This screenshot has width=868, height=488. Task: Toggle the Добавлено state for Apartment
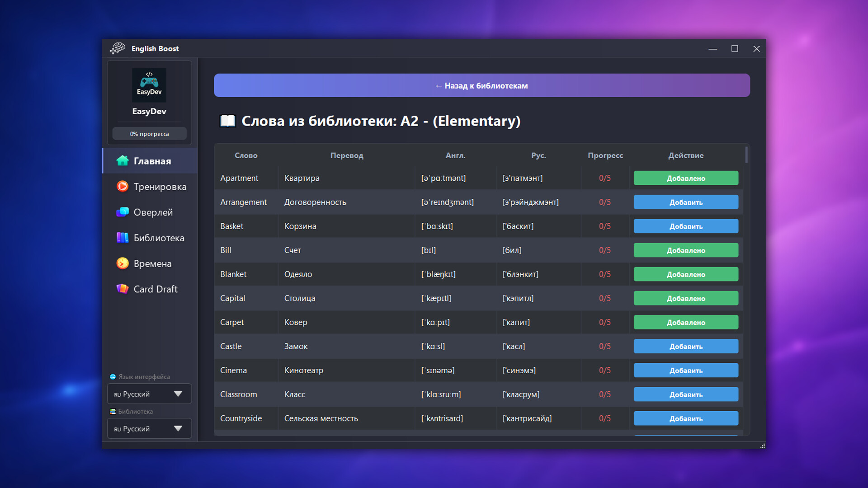click(x=685, y=178)
